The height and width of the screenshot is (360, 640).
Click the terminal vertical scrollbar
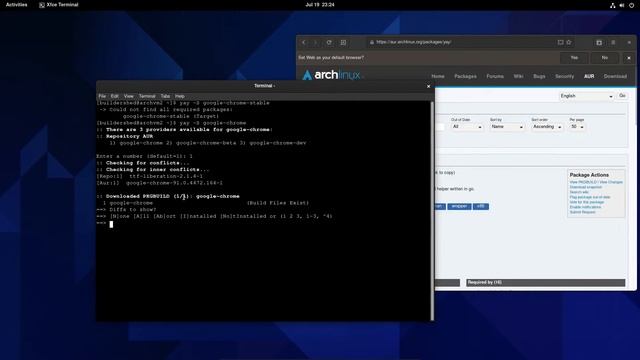(x=432, y=211)
